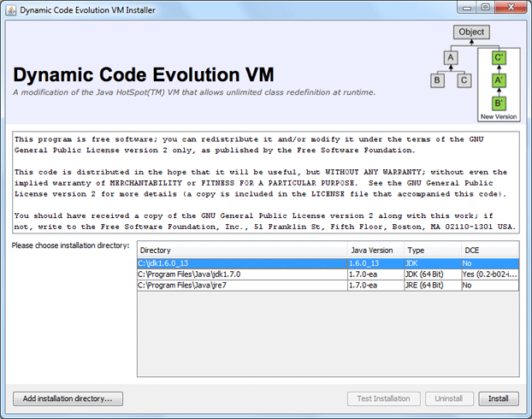Click the Java icon in the title bar

click(11, 10)
